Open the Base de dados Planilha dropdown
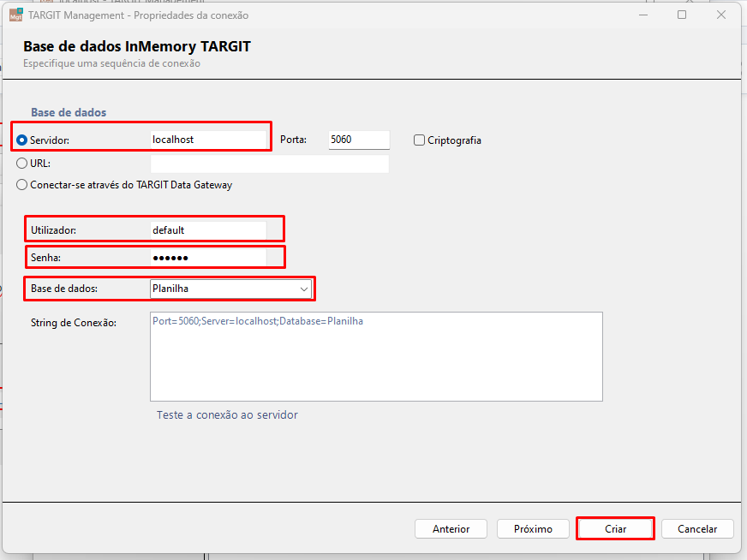The height and width of the screenshot is (560, 747). click(230, 289)
